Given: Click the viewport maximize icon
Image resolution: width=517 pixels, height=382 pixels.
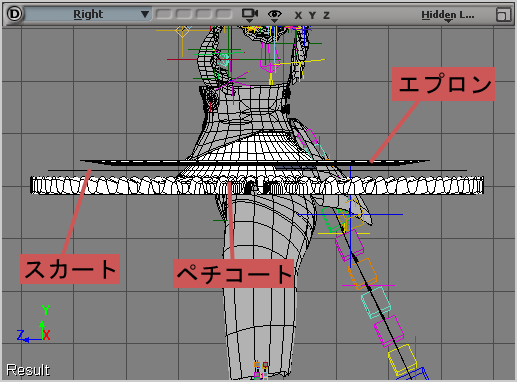Looking at the screenshot, I should pos(503,15).
